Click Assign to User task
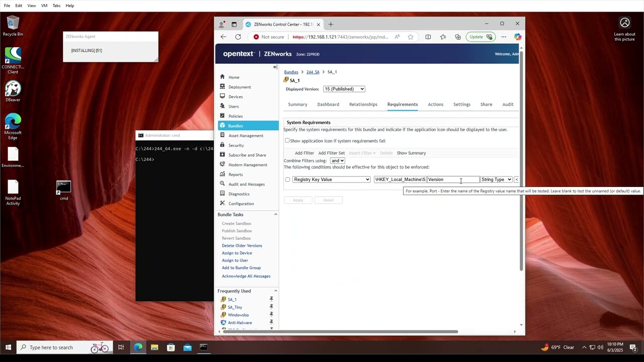 click(235, 260)
